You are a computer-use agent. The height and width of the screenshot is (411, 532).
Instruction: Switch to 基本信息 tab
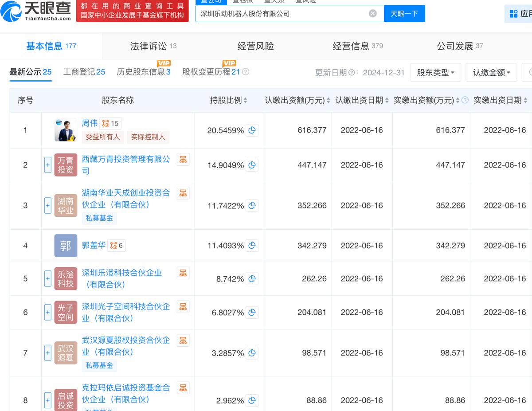point(51,46)
